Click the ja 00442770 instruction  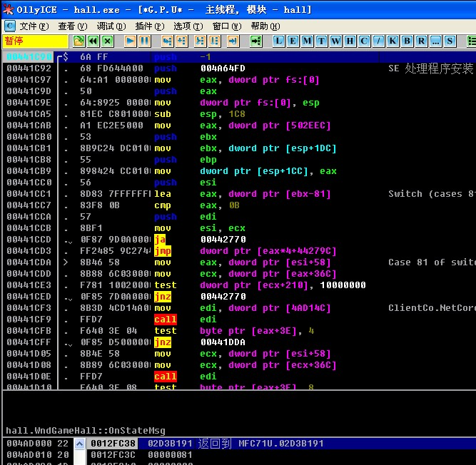point(200,240)
